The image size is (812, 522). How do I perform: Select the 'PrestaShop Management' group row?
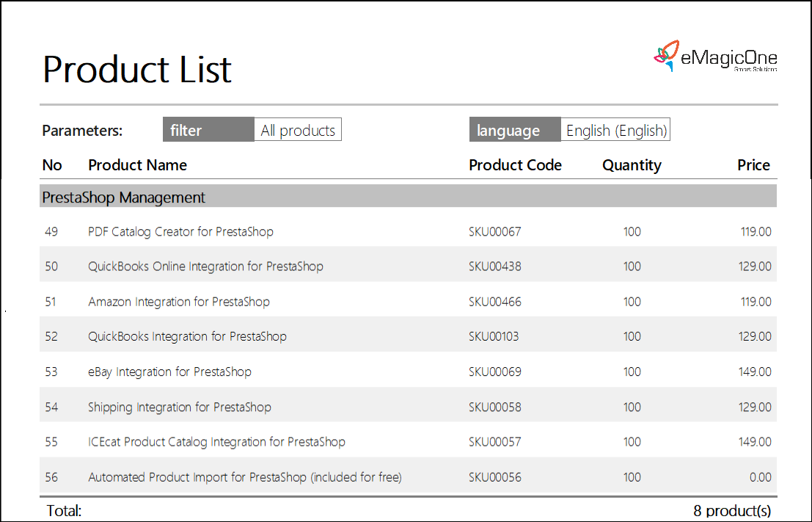pos(408,197)
